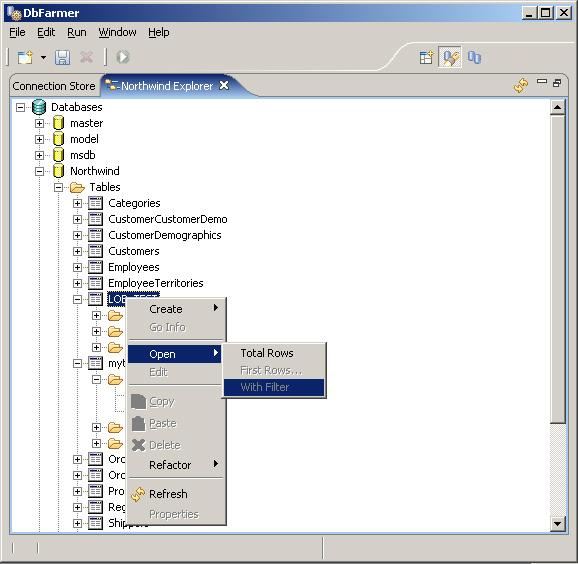The image size is (578, 564).
Task: Choose Paste in the context menu
Action: 176,423
